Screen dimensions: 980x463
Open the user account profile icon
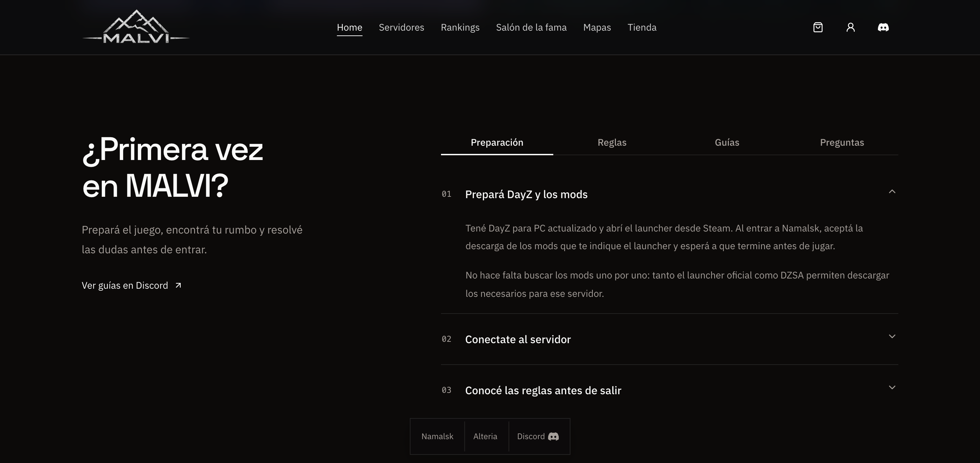851,28
